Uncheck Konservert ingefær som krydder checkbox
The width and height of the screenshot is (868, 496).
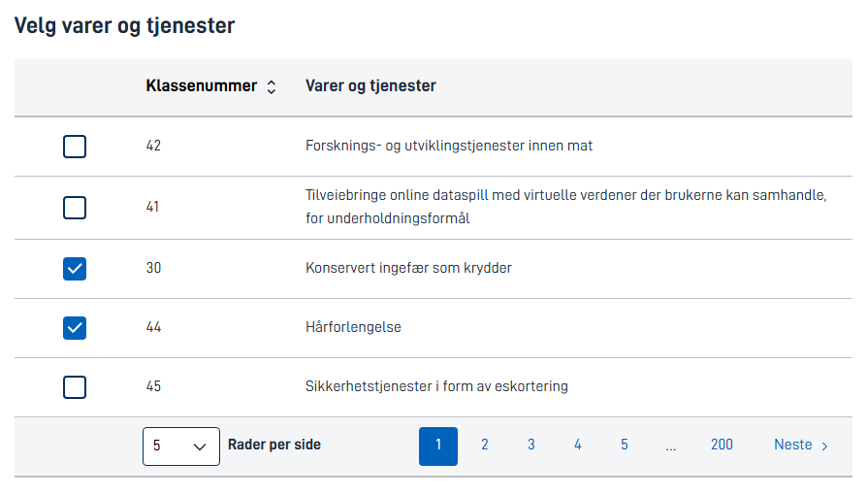[75, 269]
